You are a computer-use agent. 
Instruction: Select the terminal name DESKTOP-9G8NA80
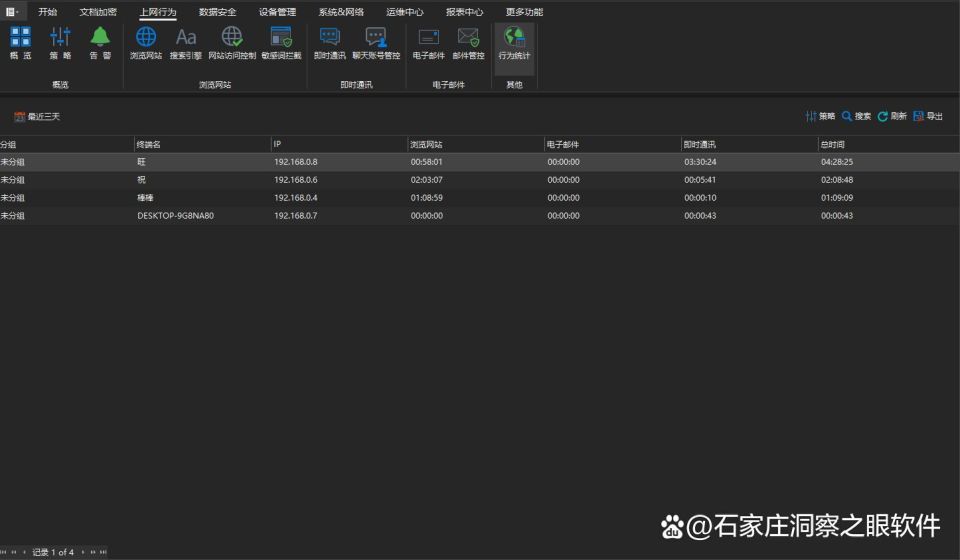176,215
